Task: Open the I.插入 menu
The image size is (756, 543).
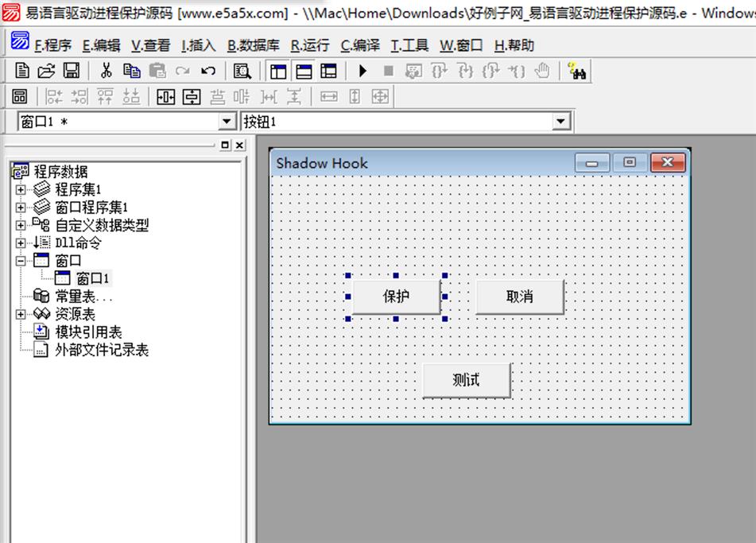Action: pos(199,45)
